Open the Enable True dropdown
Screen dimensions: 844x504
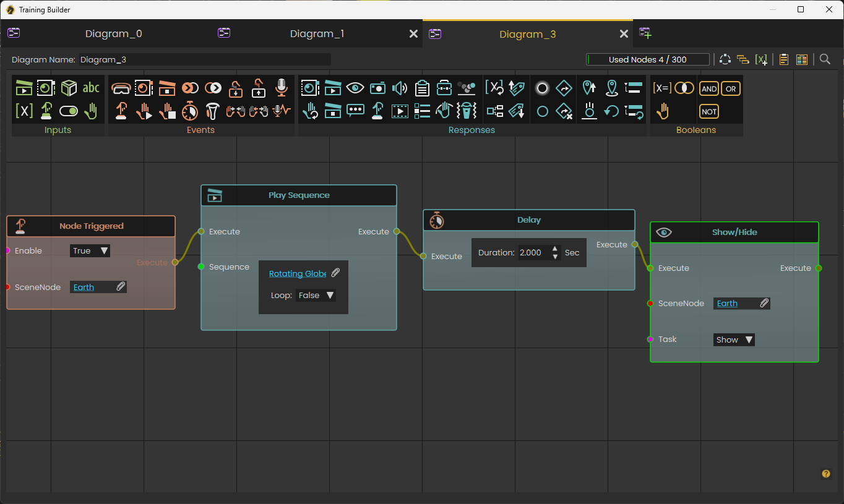(x=90, y=250)
